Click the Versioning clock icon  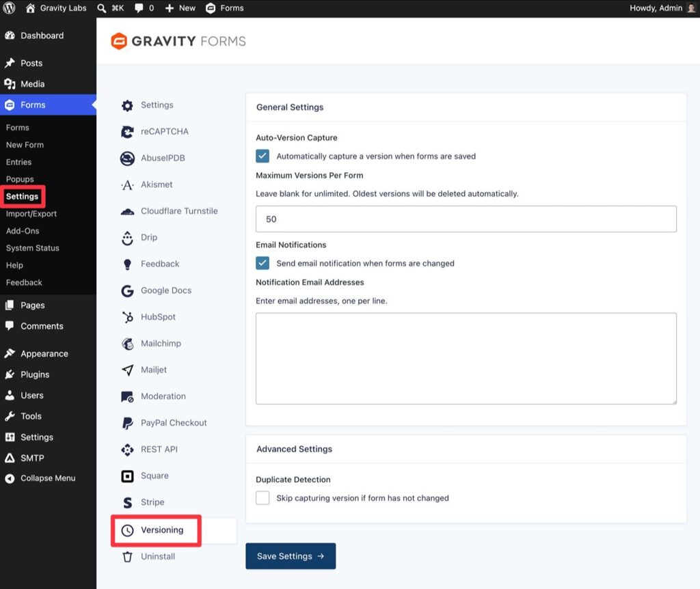click(127, 530)
